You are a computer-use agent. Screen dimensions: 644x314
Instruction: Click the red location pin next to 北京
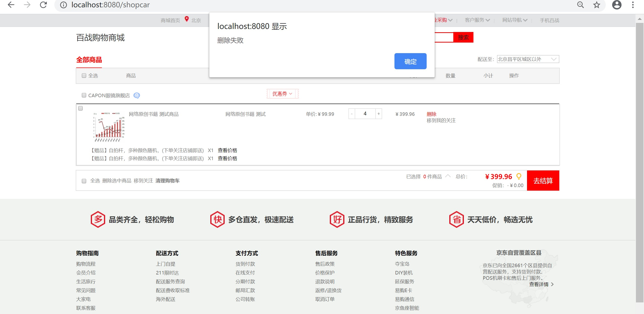point(187,19)
